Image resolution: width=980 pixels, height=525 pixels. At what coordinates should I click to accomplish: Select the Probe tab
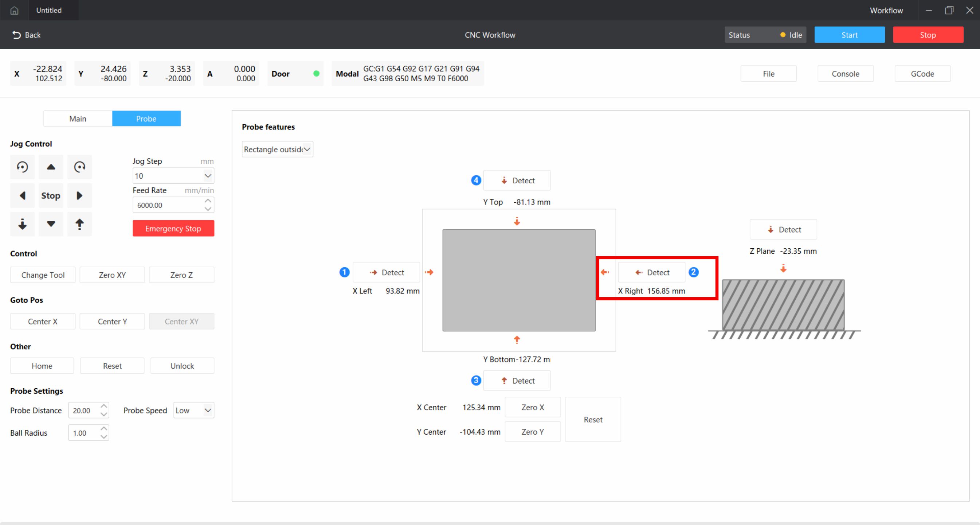[x=146, y=118]
